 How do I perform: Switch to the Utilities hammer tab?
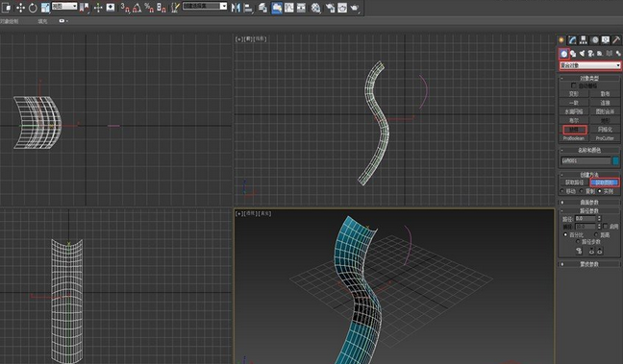coord(616,39)
